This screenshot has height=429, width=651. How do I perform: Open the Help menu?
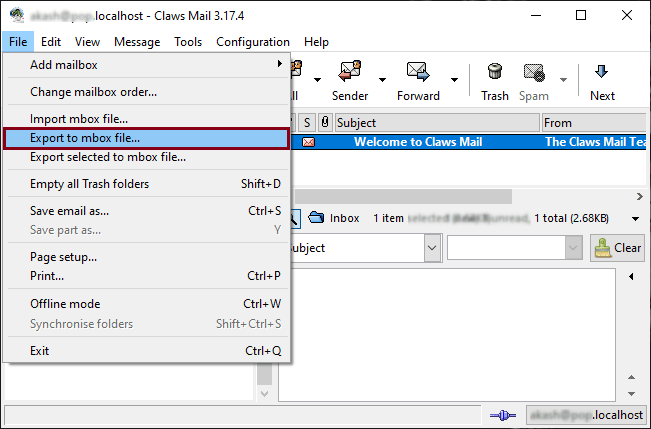coord(316,42)
